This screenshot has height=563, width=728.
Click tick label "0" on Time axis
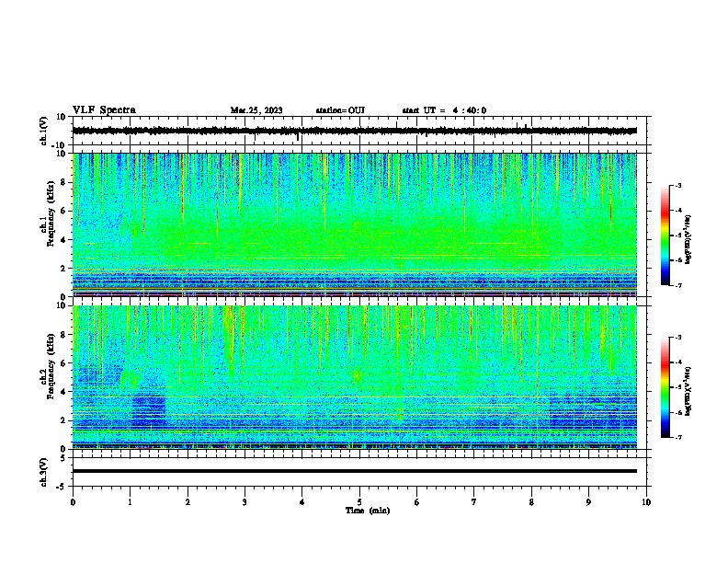coord(73,502)
